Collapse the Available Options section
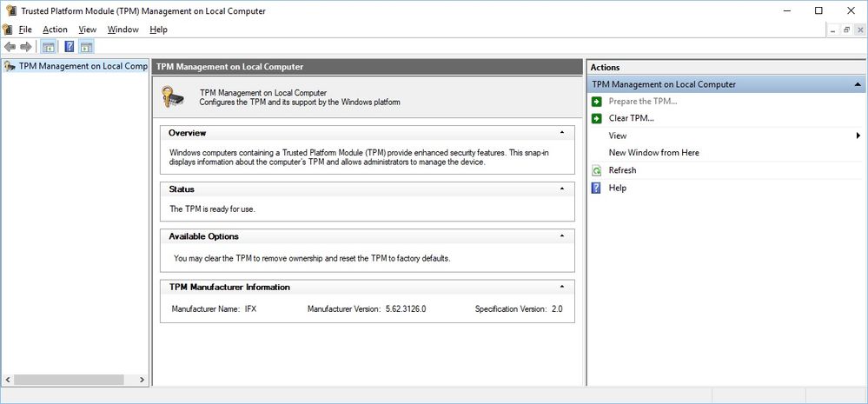The image size is (868, 404). point(562,236)
